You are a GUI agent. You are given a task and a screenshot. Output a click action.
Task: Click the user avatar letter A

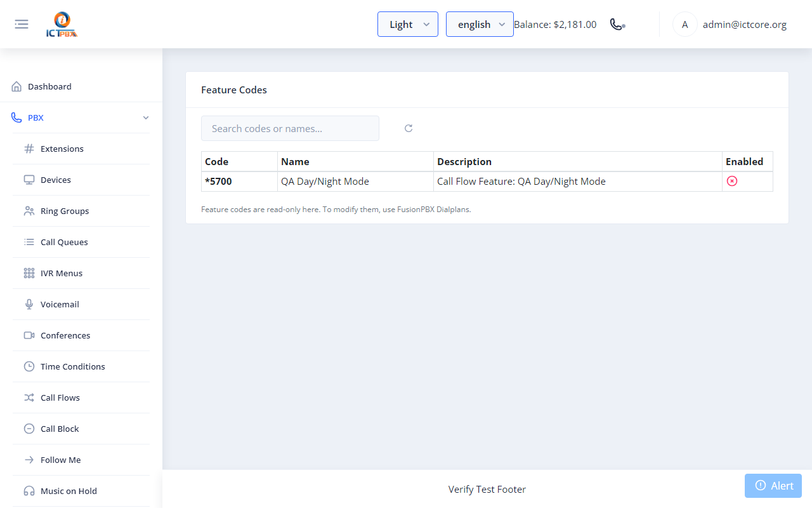tap(685, 25)
